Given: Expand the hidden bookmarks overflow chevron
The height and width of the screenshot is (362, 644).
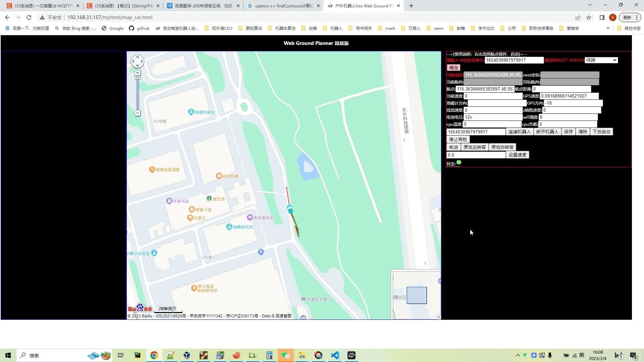Looking at the screenshot, I should pos(608,28).
